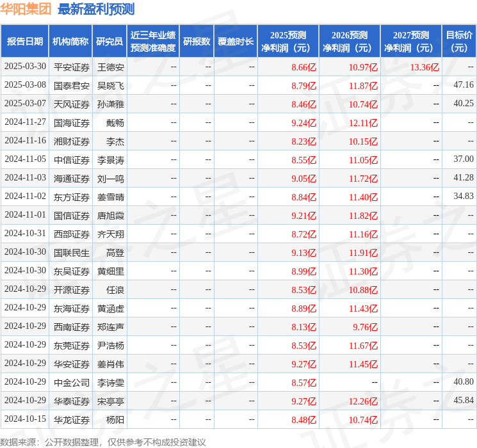Click target price 45.84

click(x=464, y=400)
